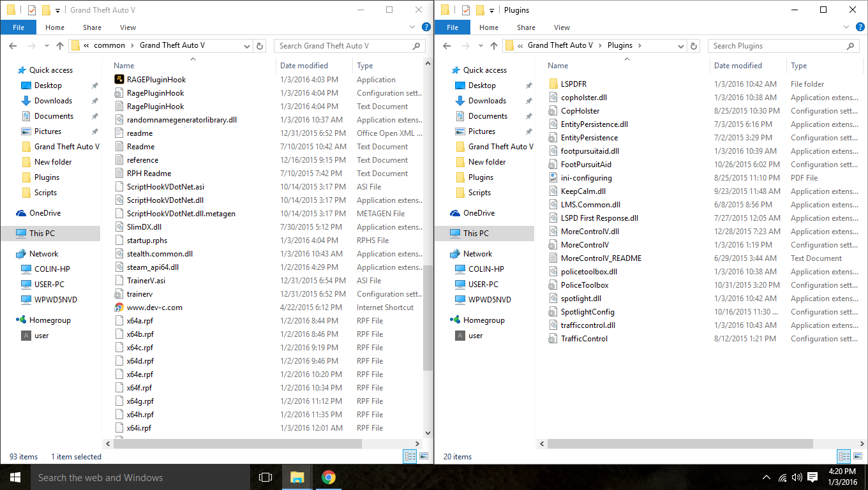Click the RAGEPluginHook application icon
Screen dimensions: 868x490
[119, 80]
